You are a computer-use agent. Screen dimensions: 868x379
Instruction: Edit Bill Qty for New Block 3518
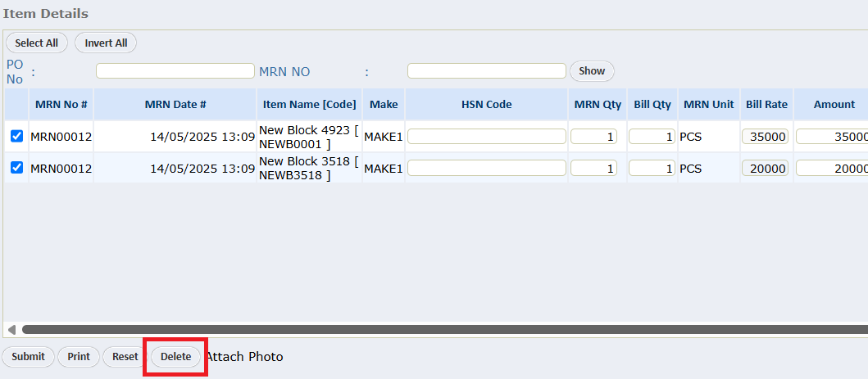pyautogui.click(x=652, y=168)
